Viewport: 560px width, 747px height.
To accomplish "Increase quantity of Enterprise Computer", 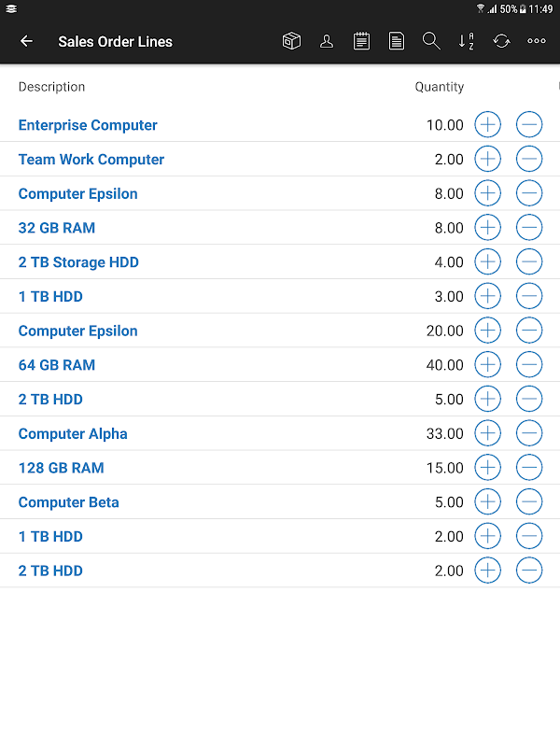I will (487, 124).
